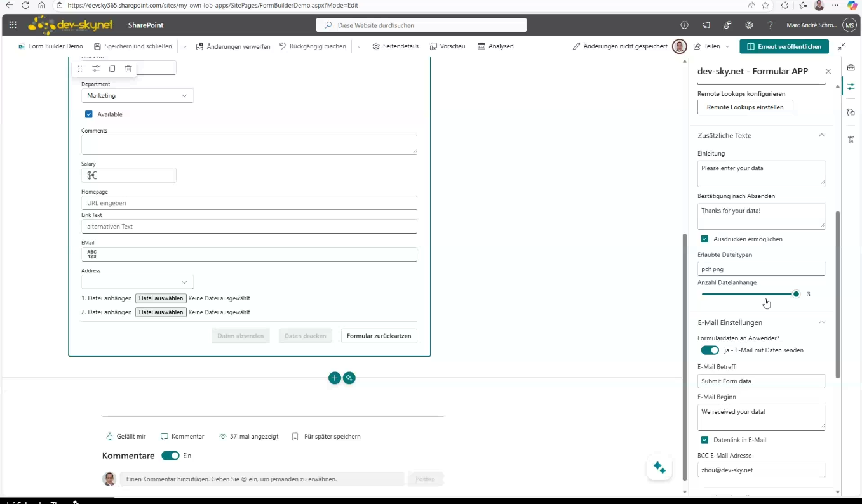Click the help question mark icon
Image resolution: width=862 pixels, height=504 pixels.
pyautogui.click(x=770, y=25)
